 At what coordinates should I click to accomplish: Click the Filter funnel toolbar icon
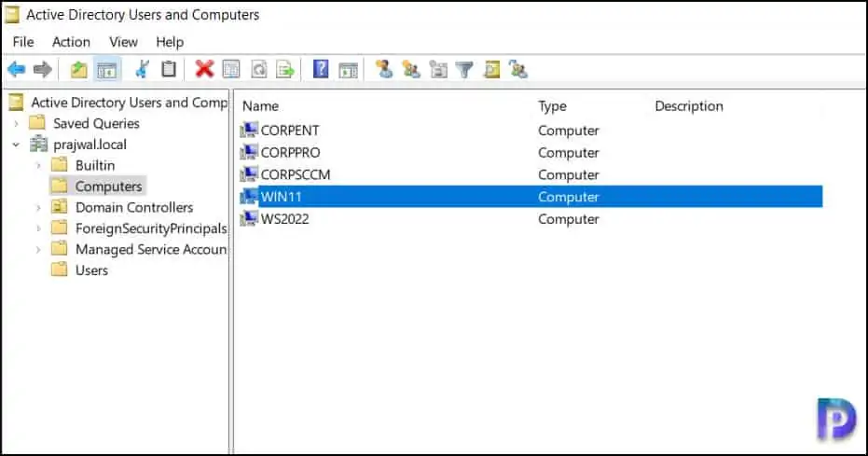pos(464,69)
